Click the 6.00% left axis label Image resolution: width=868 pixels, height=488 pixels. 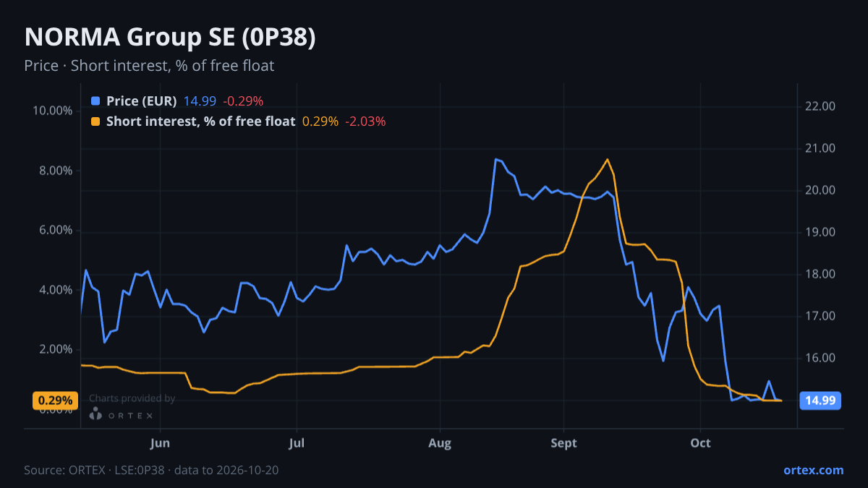(x=55, y=231)
